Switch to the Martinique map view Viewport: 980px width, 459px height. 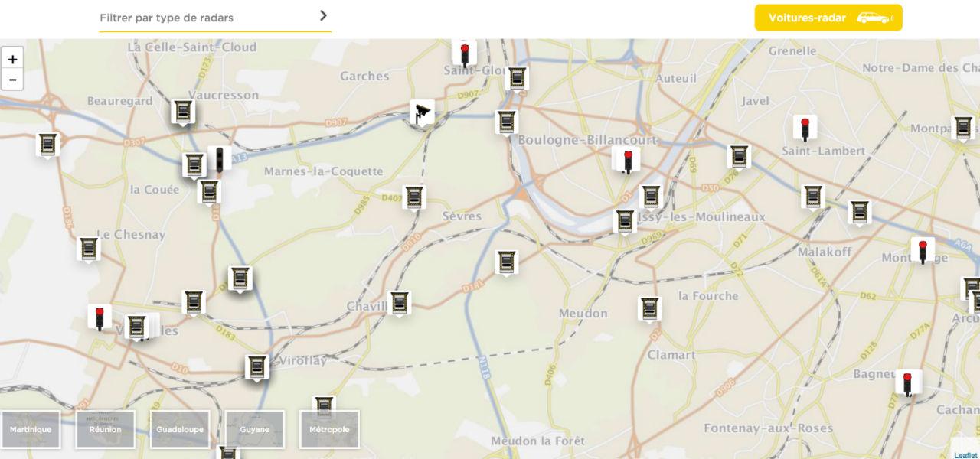point(31,429)
